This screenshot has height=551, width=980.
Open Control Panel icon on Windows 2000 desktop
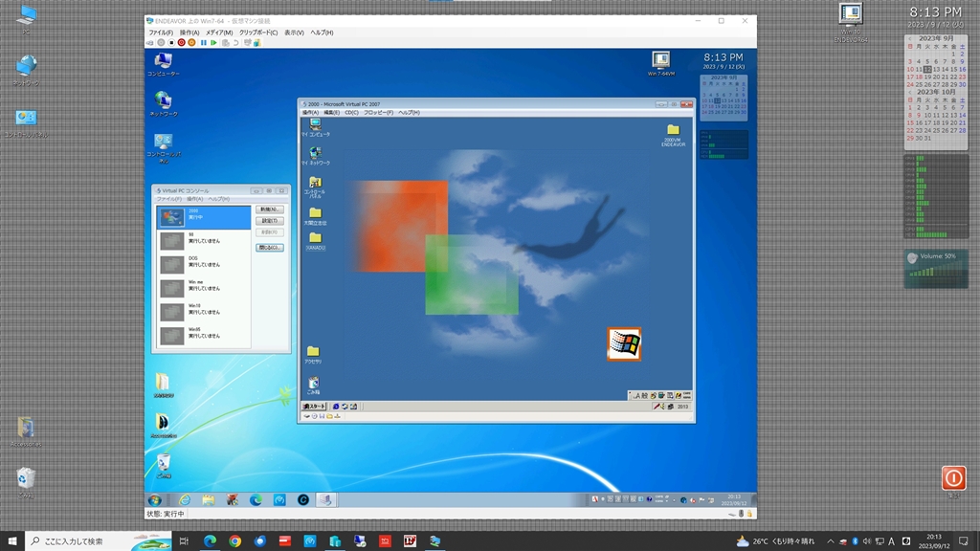315,187
